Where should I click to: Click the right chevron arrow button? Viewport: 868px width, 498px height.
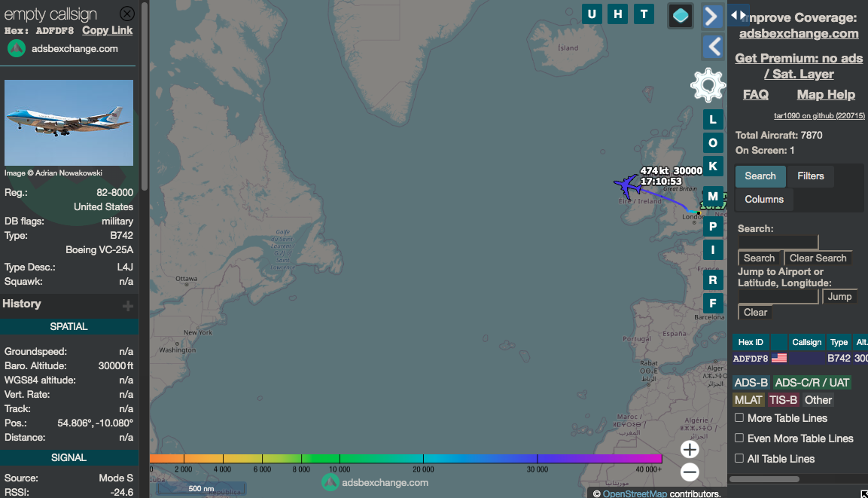(x=712, y=16)
